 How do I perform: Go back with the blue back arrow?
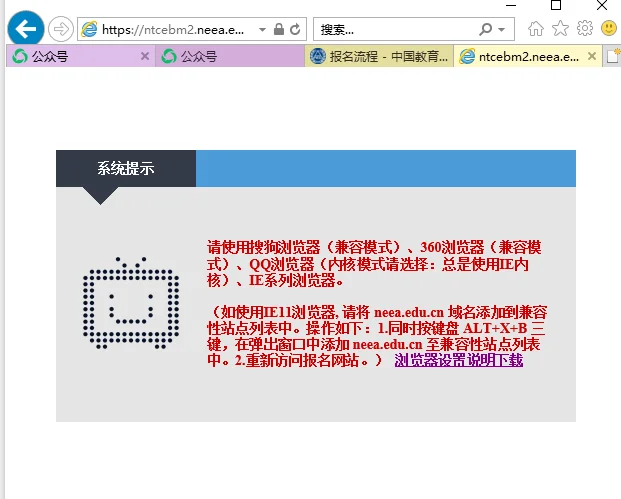[26, 29]
